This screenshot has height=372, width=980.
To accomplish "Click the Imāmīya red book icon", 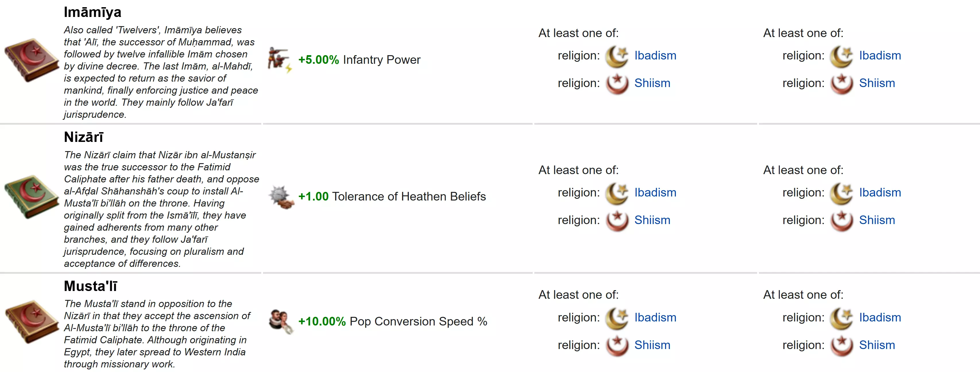I will point(32,60).
